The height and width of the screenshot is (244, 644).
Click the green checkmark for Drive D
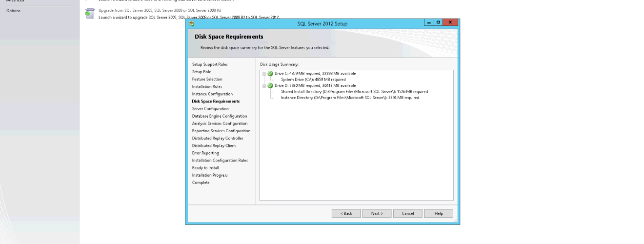pyautogui.click(x=270, y=86)
